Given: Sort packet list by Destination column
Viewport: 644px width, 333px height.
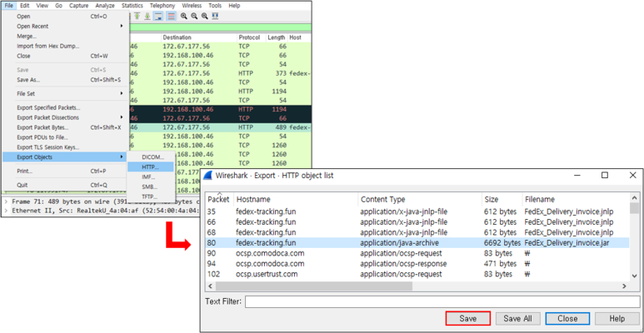Looking at the screenshot, I should [199, 37].
